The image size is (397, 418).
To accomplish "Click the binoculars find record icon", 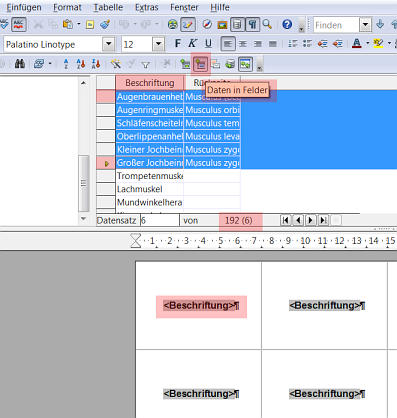I will point(20,64).
